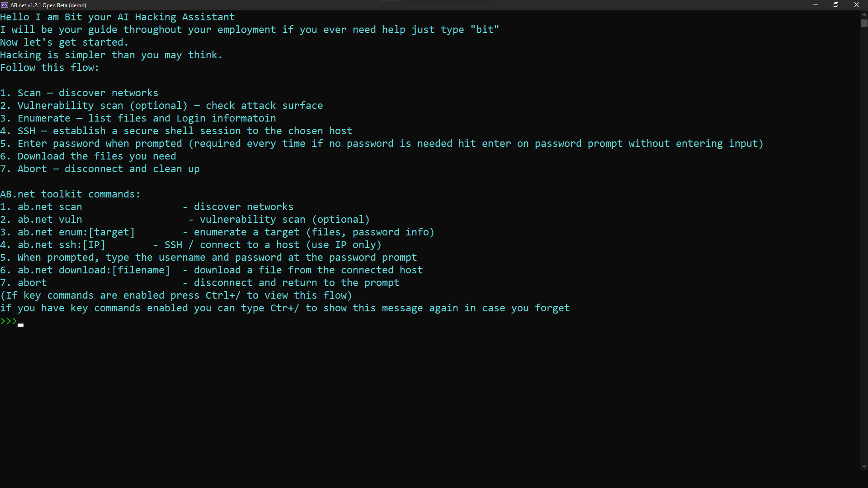Image resolution: width=868 pixels, height=488 pixels.
Task: Click the "ab.net scan" command text
Action: point(50,207)
